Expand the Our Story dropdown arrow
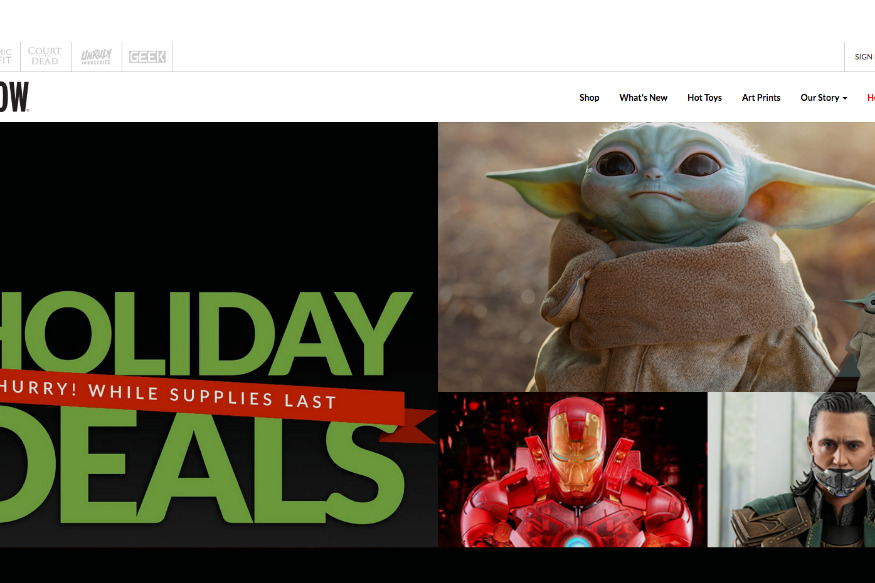Image resolution: width=875 pixels, height=583 pixels. point(845,98)
